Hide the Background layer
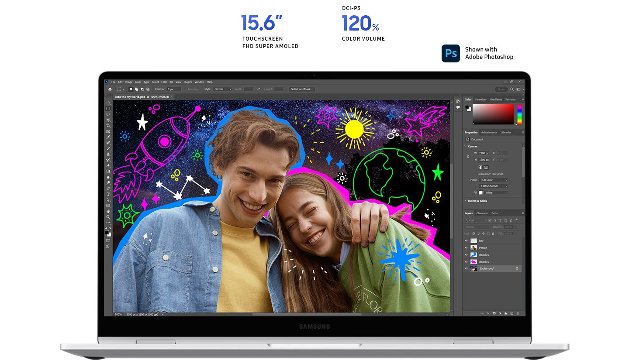The height and width of the screenshot is (364, 629). 466,268
